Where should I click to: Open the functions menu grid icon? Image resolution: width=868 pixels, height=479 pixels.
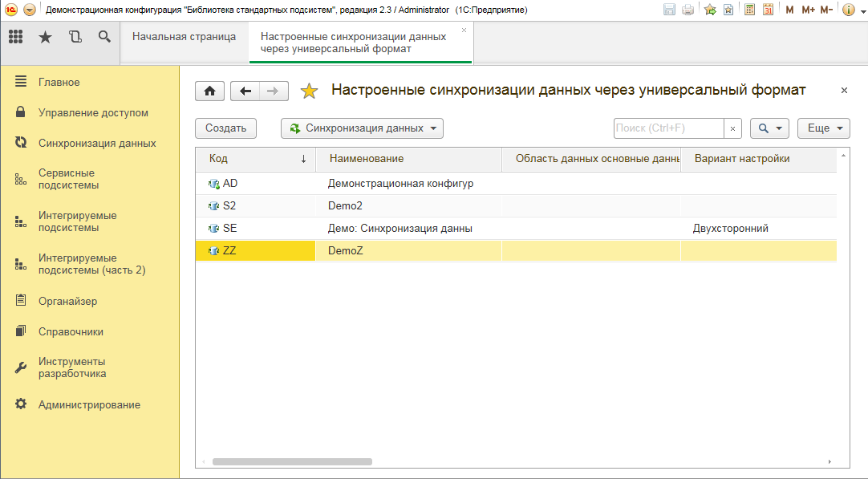pos(16,37)
